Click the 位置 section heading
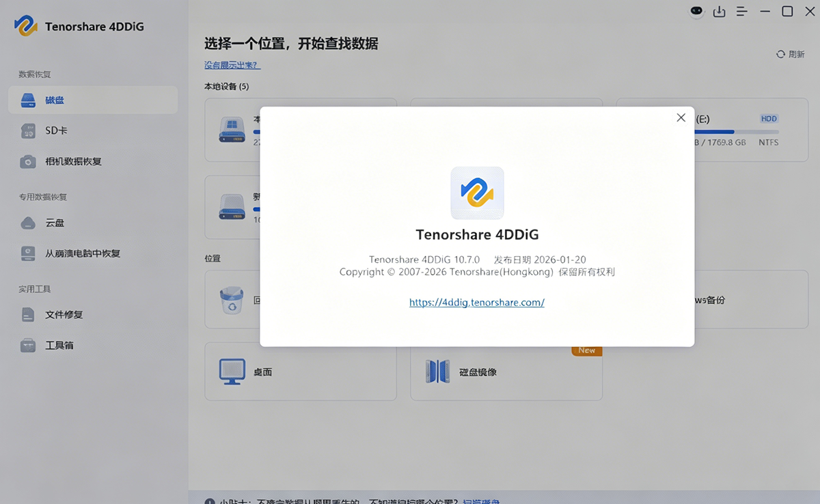Screen dimensions: 820x504 pos(213,259)
